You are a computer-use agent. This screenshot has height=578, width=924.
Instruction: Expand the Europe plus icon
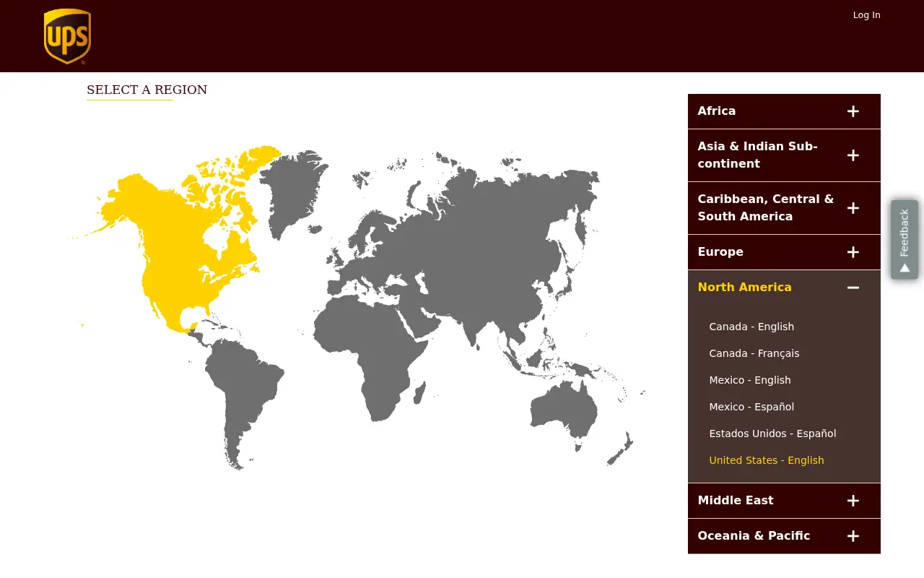[x=853, y=252]
